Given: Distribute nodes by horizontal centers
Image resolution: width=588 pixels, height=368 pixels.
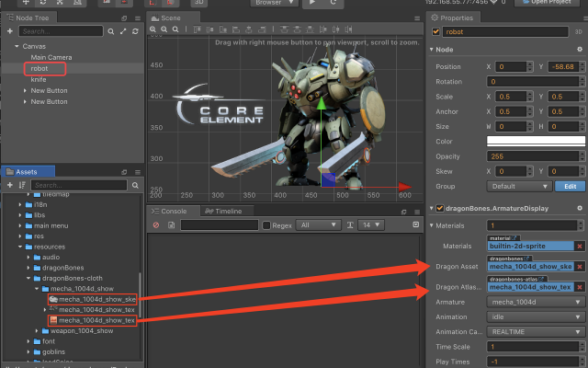Looking at the screenshot, I should pyautogui.click(x=336, y=29).
